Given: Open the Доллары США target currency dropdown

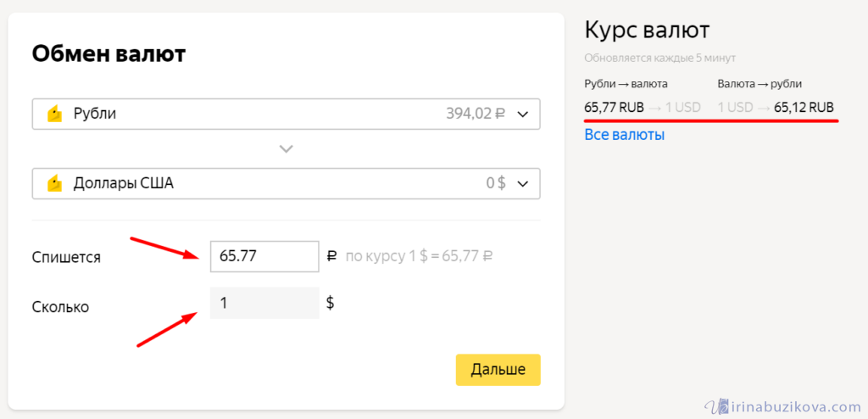Looking at the screenshot, I should click(287, 183).
